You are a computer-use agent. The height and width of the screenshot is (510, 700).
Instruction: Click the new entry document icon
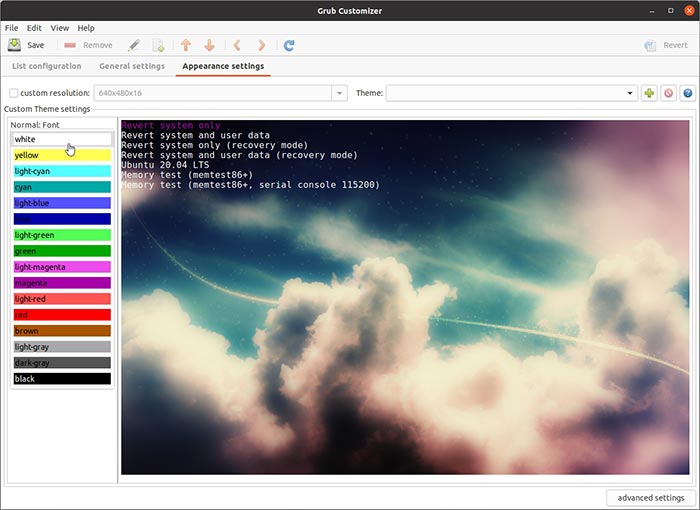(x=158, y=45)
